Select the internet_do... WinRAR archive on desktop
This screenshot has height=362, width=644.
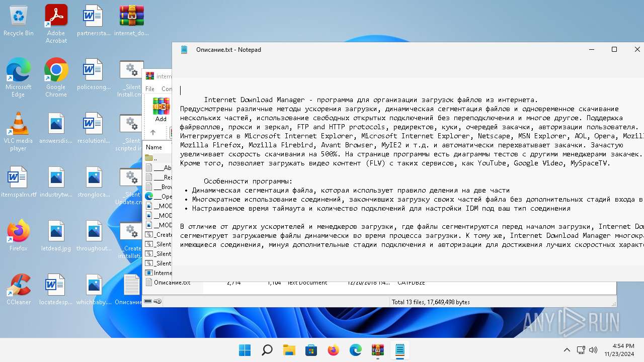[132, 21]
